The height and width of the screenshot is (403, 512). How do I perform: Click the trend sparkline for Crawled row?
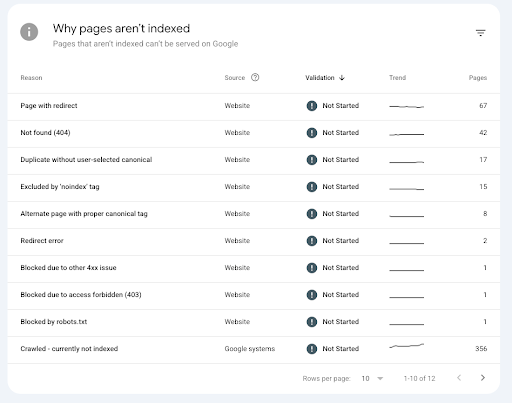point(407,346)
